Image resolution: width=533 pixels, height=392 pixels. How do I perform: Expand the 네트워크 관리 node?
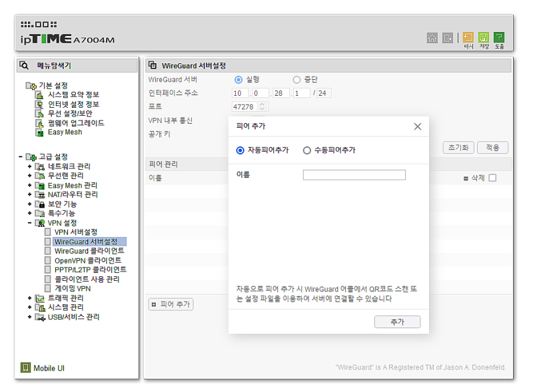(x=29, y=166)
